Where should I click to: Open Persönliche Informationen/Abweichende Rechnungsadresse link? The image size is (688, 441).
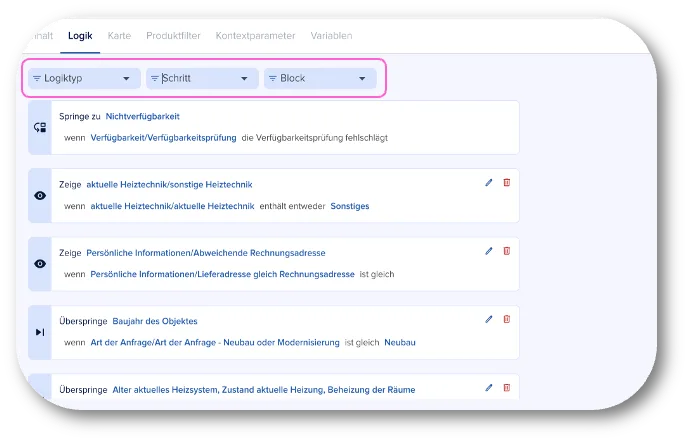pos(206,253)
